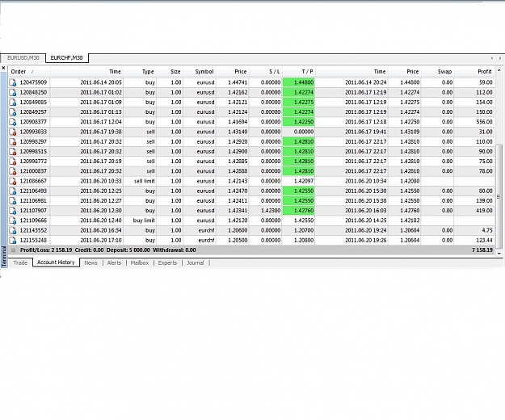Switch to the EURUSD,M30 chart tab

tap(23, 58)
